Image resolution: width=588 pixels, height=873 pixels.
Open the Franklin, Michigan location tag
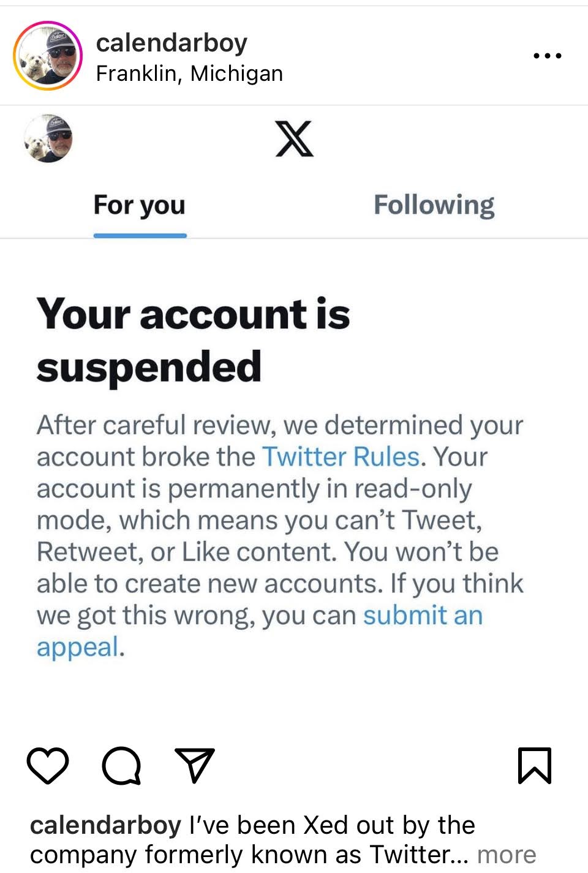[189, 74]
